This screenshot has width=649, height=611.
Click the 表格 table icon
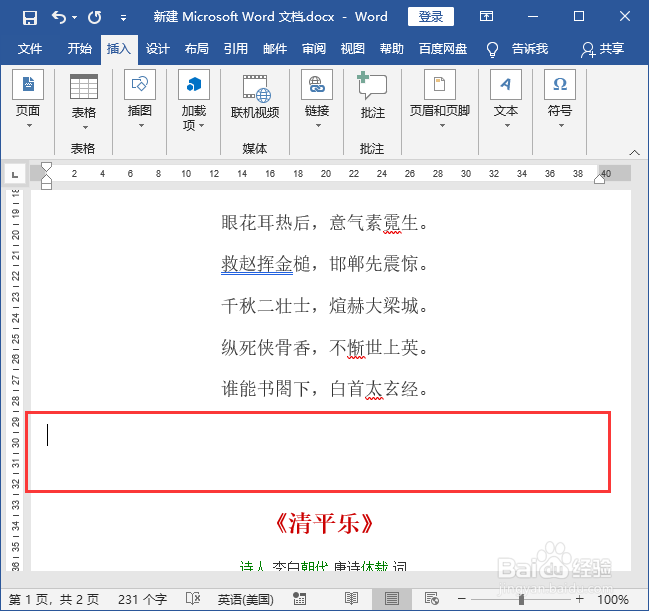(84, 87)
